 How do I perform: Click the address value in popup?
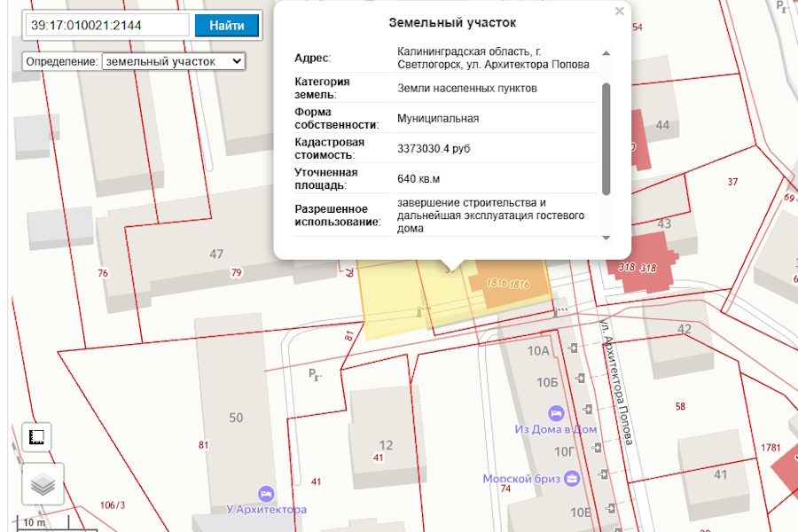[x=493, y=58]
